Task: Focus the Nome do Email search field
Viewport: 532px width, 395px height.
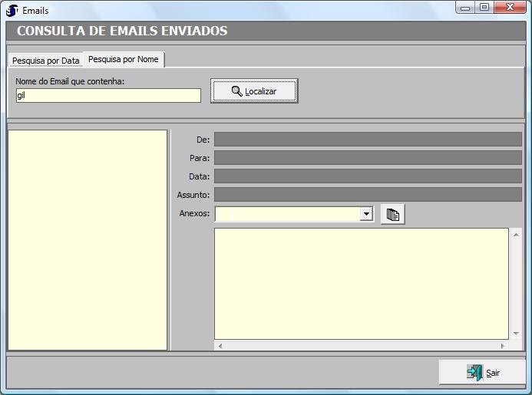Action: pyautogui.click(x=107, y=95)
